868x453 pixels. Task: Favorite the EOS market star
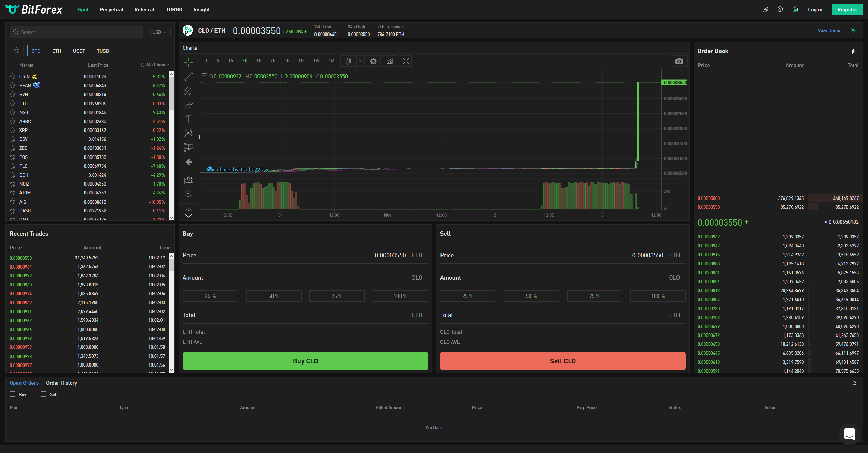[13, 157]
